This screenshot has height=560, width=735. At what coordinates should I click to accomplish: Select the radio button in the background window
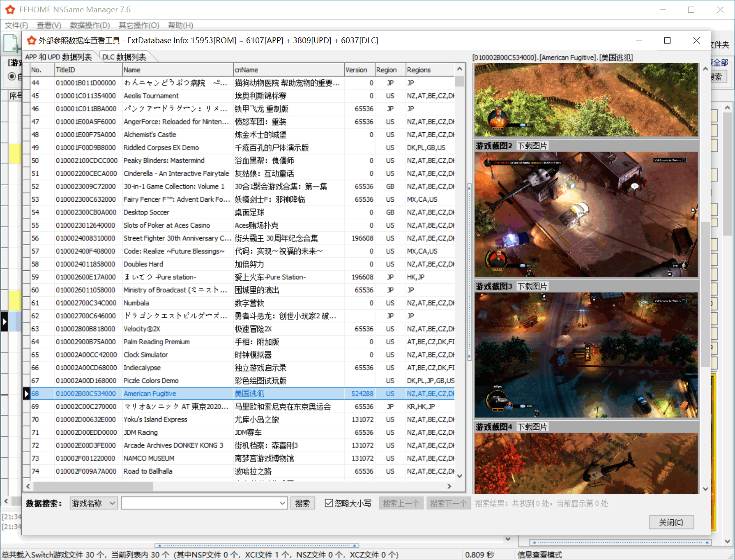(x=12, y=76)
